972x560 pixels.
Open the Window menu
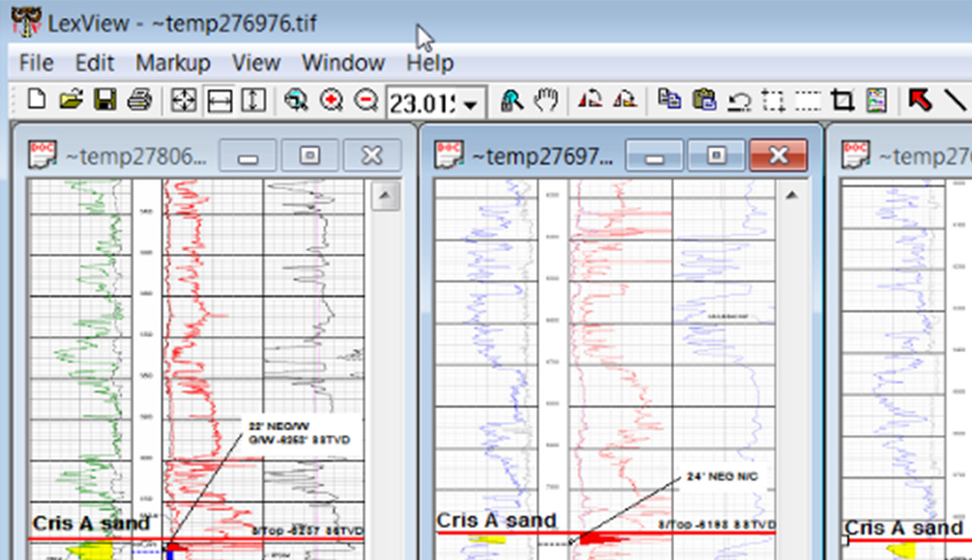point(343,63)
